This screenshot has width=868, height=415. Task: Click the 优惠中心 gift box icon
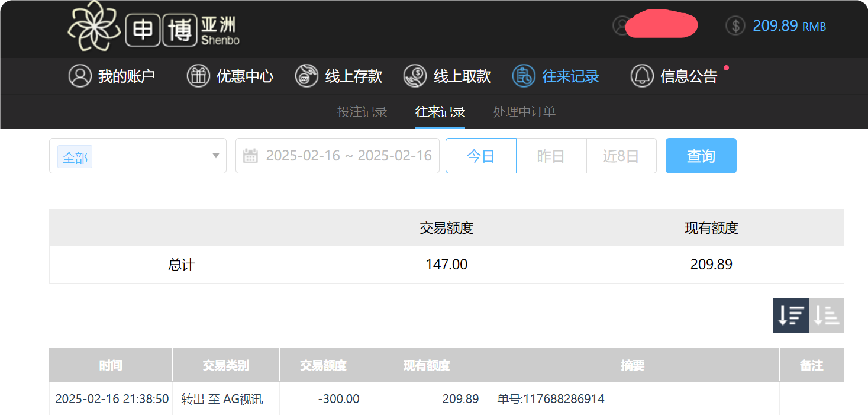pos(198,76)
